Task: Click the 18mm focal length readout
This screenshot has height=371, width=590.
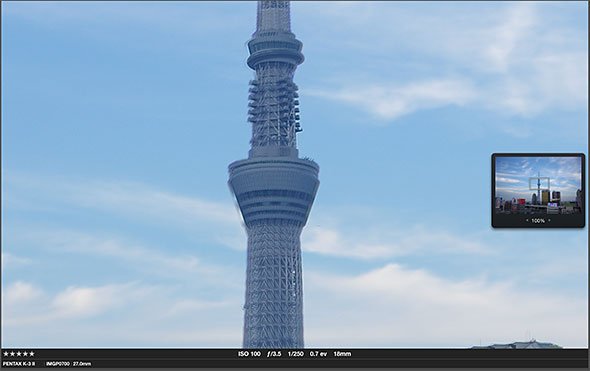Action: [x=342, y=354]
